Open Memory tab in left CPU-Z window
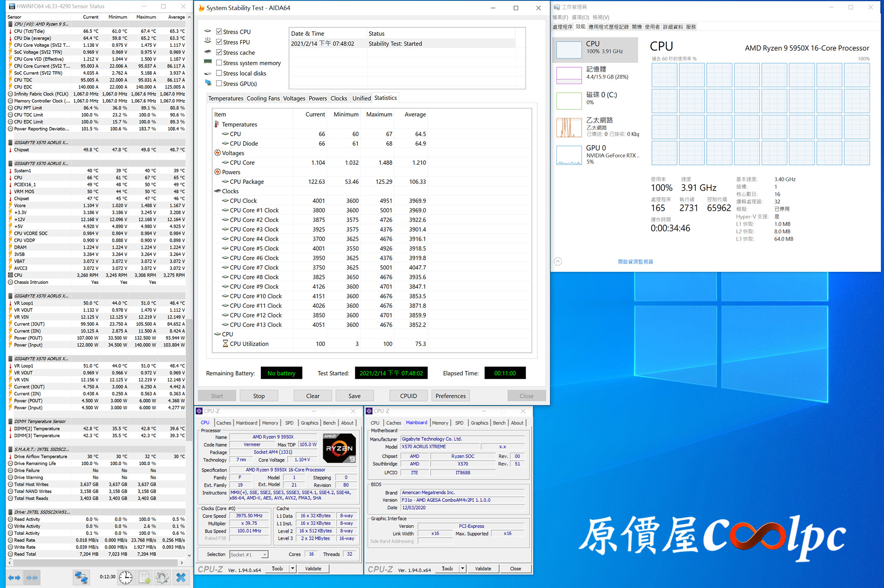This screenshot has height=588, width=884. click(x=270, y=423)
